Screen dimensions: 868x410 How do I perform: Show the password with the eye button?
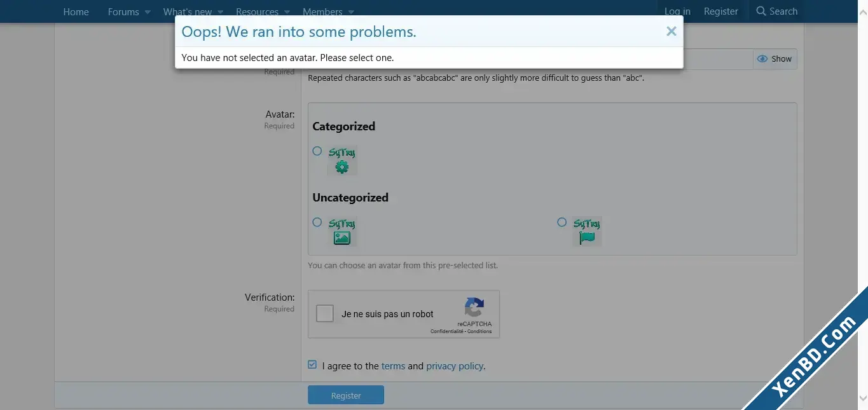(775, 58)
